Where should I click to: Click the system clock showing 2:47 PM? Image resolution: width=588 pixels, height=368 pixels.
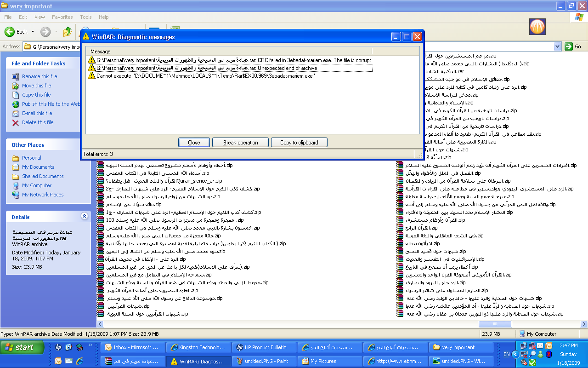pyautogui.click(x=568, y=346)
